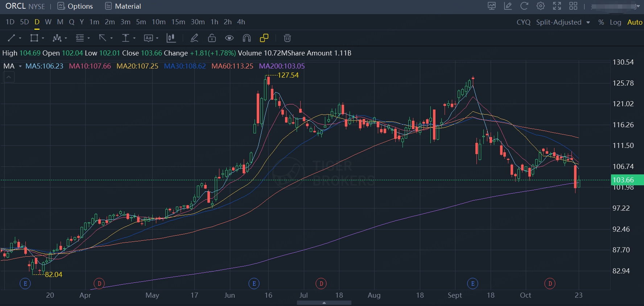
Task: Select the 1m interval
Action: [x=94, y=22]
